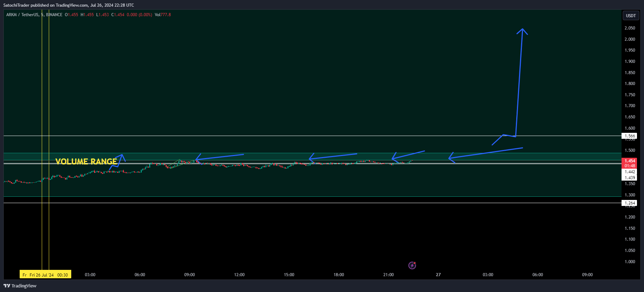Image resolution: width=644 pixels, height=292 pixels.
Task: Click the 1.100 price axis label
Action: point(630,239)
